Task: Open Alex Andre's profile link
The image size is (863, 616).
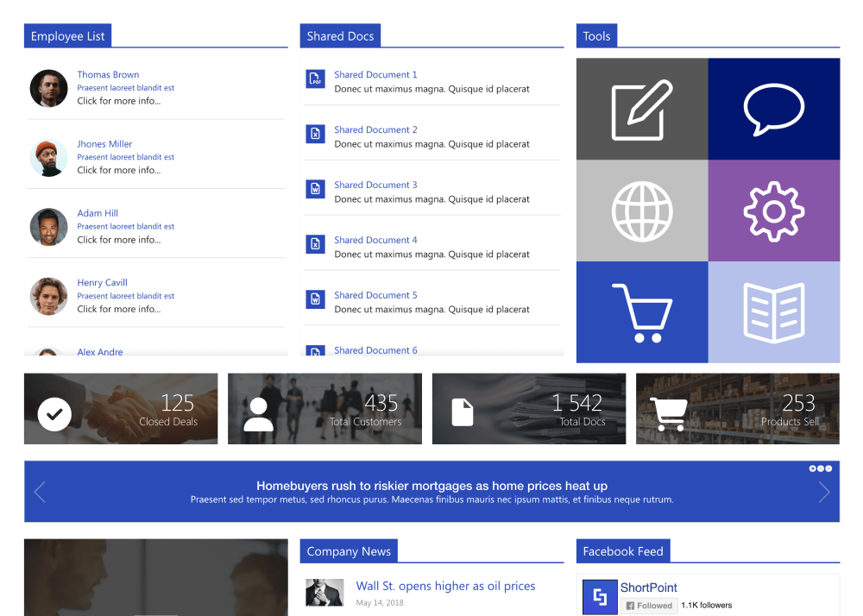Action: coord(99,351)
